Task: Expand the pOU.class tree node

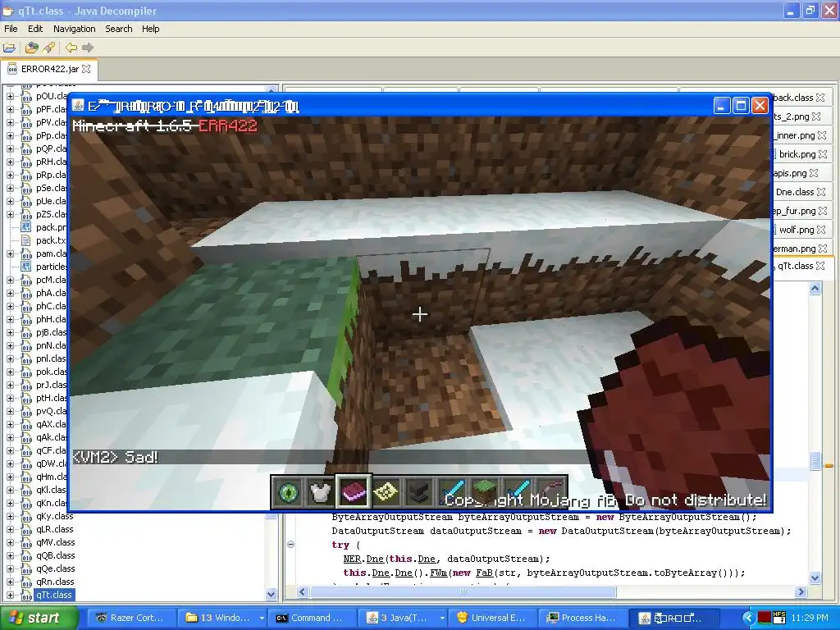Action: pos(10,97)
